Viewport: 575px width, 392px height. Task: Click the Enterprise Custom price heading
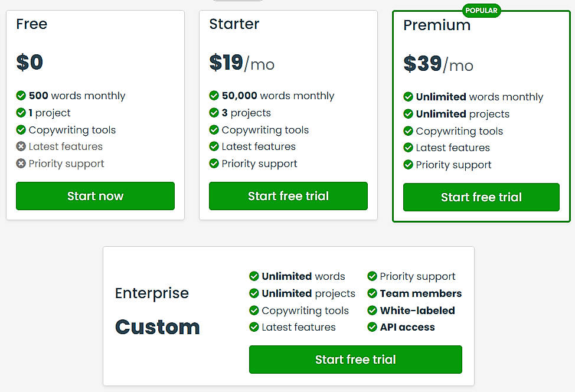tap(158, 326)
